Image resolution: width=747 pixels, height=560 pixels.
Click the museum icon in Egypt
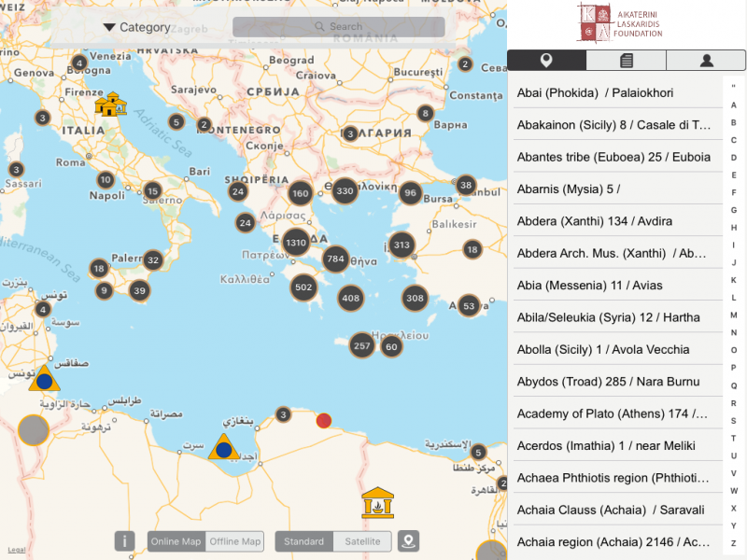click(x=377, y=502)
